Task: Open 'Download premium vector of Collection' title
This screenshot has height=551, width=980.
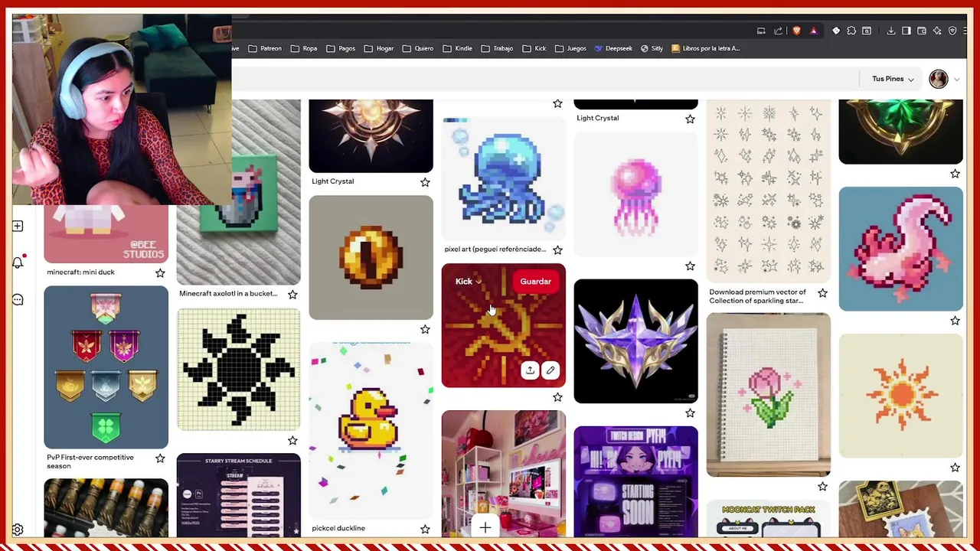Action: click(757, 296)
